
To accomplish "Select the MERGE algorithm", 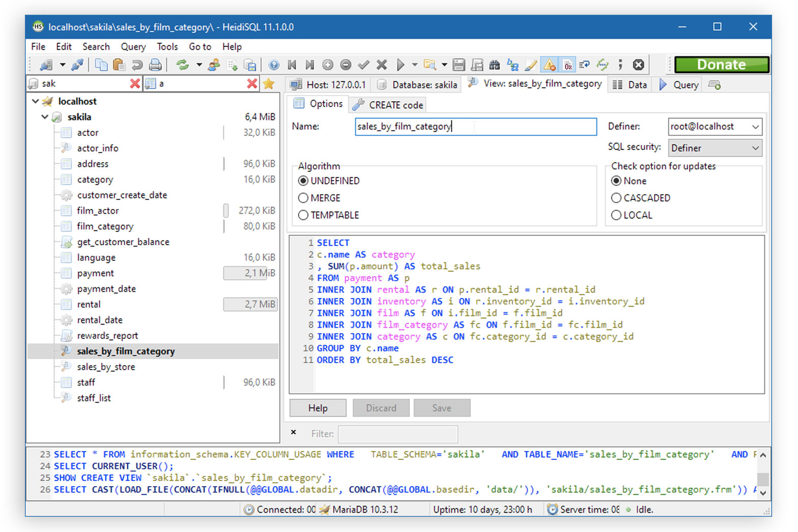I will click(303, 198).
